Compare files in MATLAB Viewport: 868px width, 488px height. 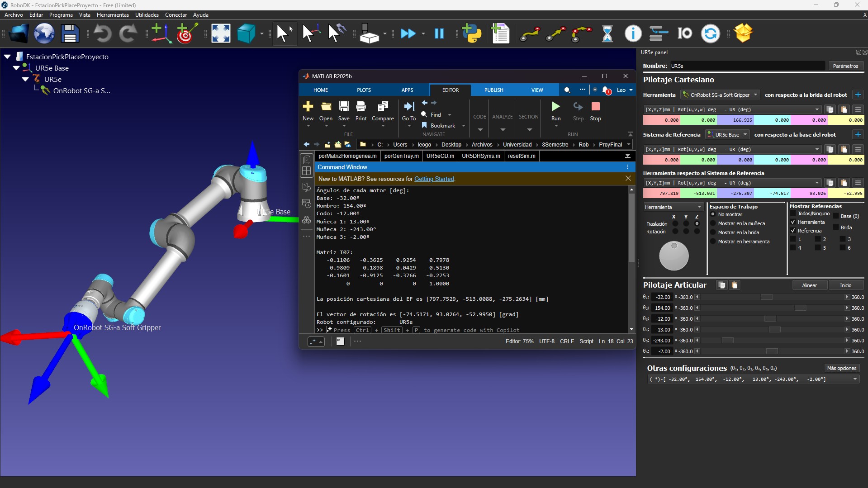click(383, 111)
